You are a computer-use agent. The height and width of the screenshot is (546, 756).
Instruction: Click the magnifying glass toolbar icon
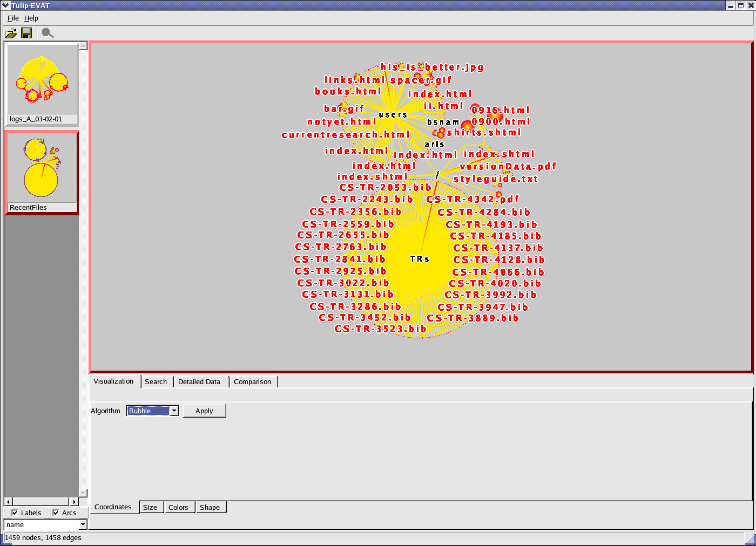tap(48, 33)
